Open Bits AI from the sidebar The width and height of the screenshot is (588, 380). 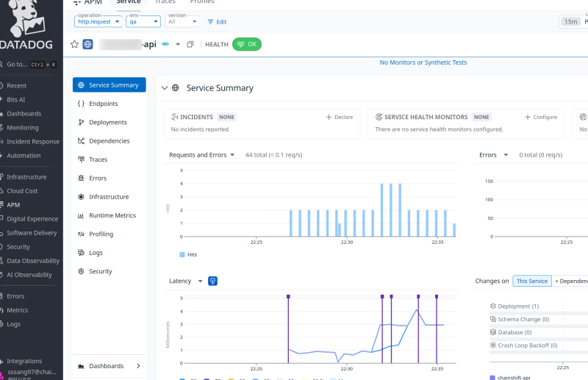click(15, 99)
